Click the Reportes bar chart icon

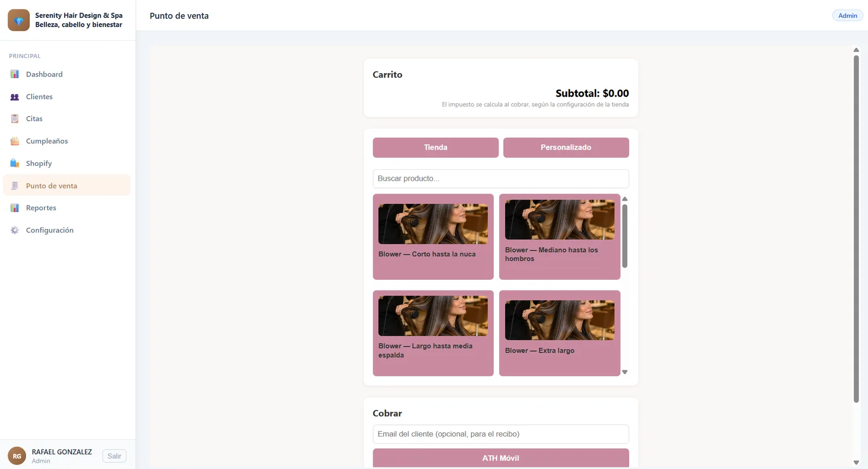[x=15, y=208]
